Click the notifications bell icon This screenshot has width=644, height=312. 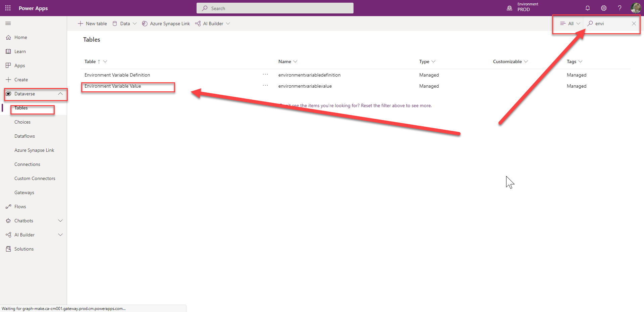(x=588, y=8)
